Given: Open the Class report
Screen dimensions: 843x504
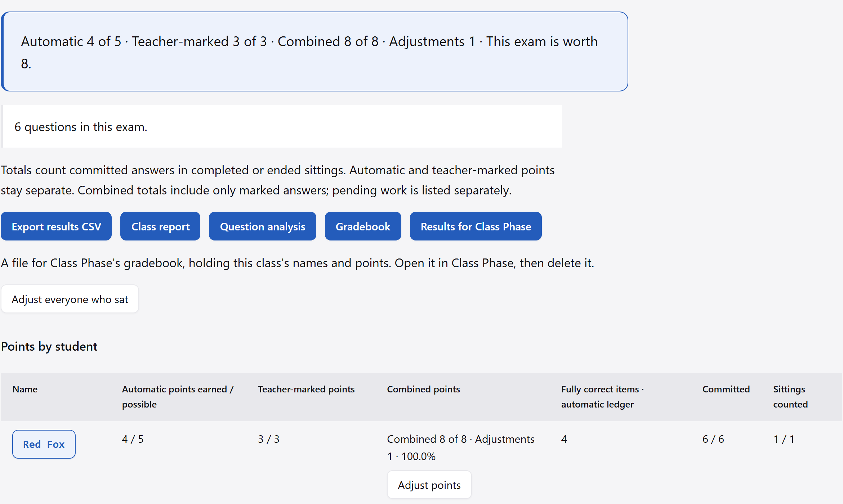Looking at the screenshot, I should [160, 226].
